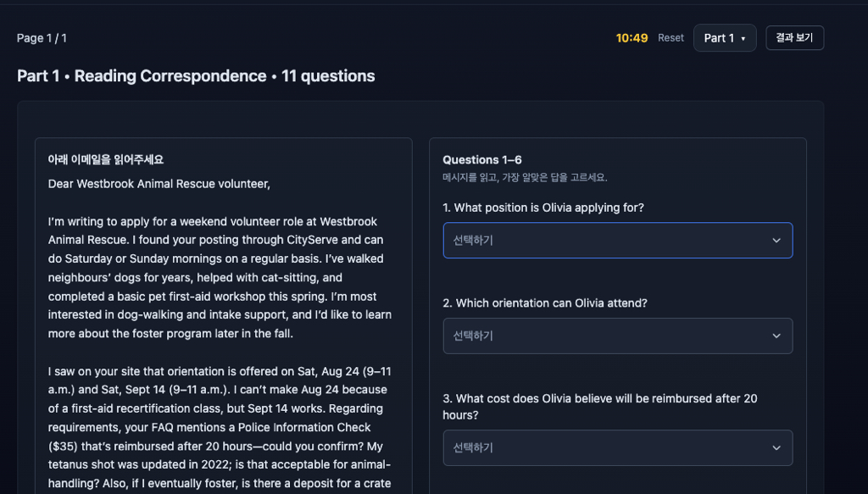868x494 pixels.
Task: Open the answer dropdown for question 1
Action: pos(617,241)
